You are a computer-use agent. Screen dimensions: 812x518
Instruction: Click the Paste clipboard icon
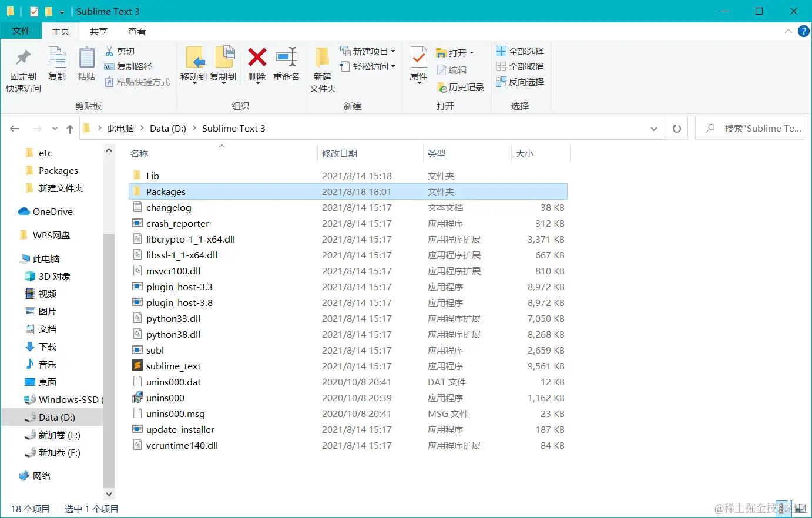(x=86, y=58)
